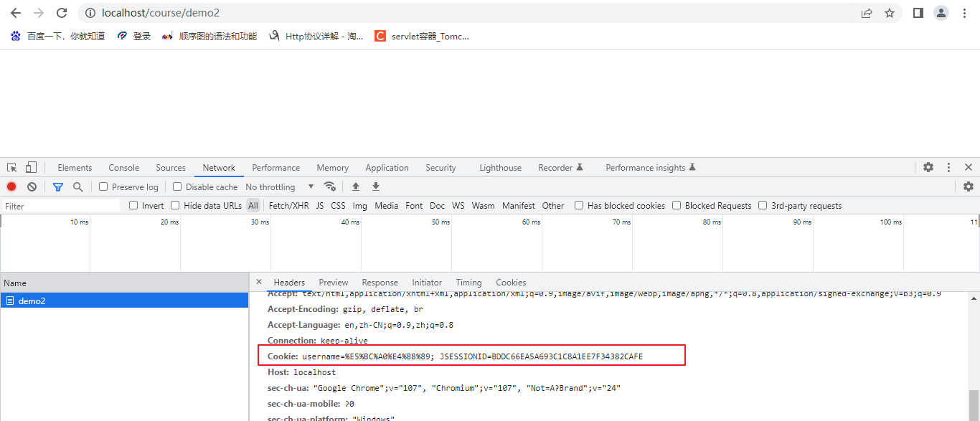The image size is (980, 421).
Task: Tick the Hide data URLs checkbox
Action: tap(175, 205)
